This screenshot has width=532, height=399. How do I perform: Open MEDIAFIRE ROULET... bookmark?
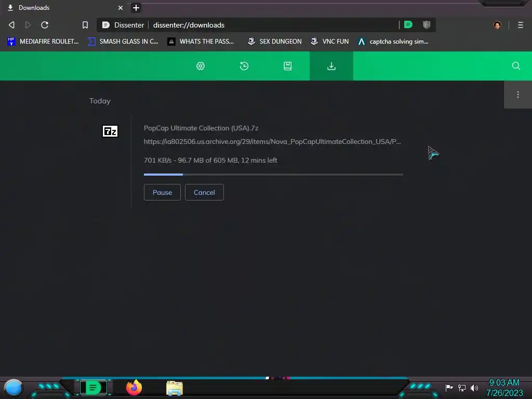43,42
